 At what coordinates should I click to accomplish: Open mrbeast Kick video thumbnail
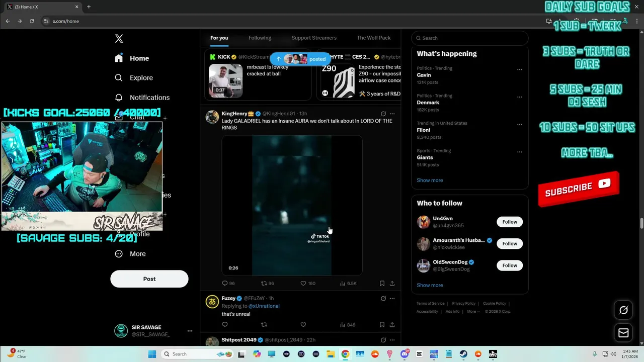pyautogui.click(x=225, y=80)
